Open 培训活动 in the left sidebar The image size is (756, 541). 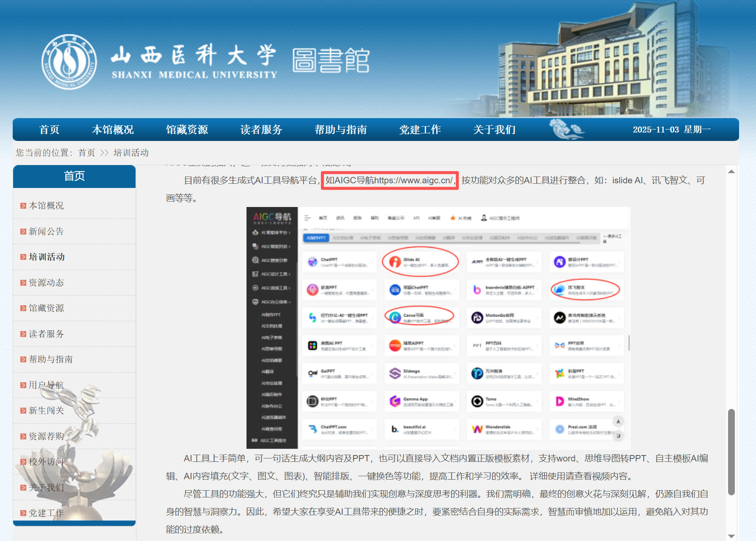(x=47, y=257)
